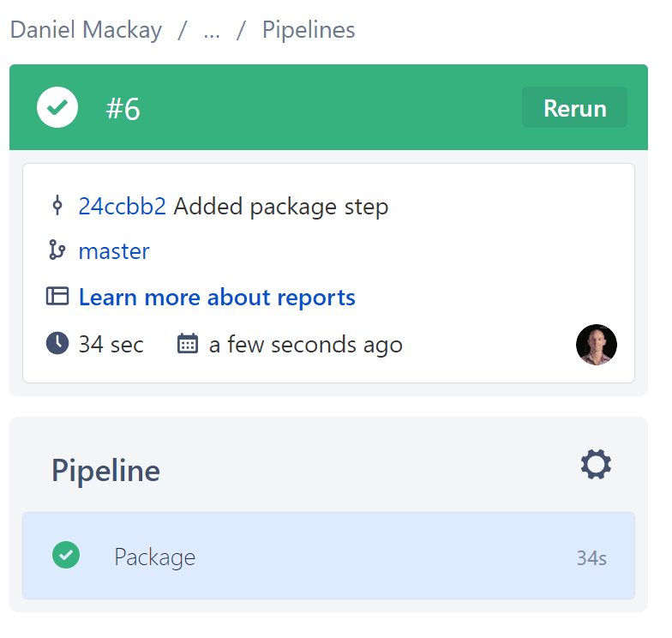The height and width of the screenshot is (638, 672).
Task: Click the Rerun button
Action: click(x=574, y=107)
